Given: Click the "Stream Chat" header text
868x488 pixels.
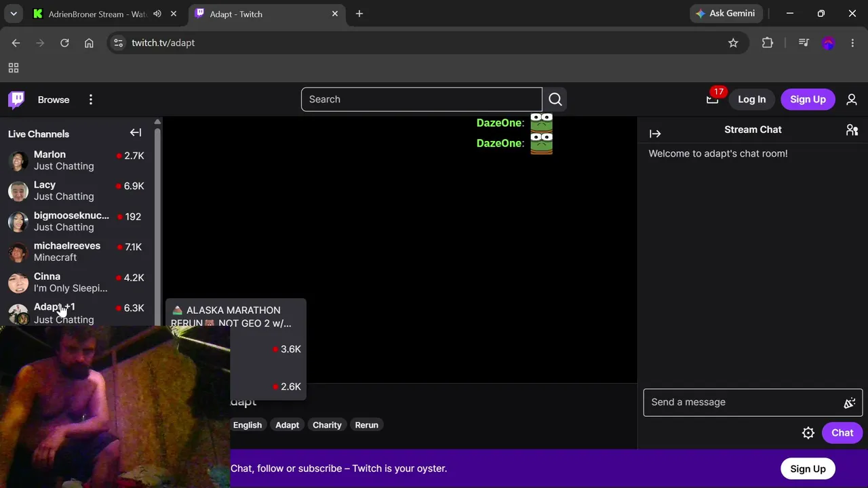Looking at the screenshot, I should click(753, 129).
